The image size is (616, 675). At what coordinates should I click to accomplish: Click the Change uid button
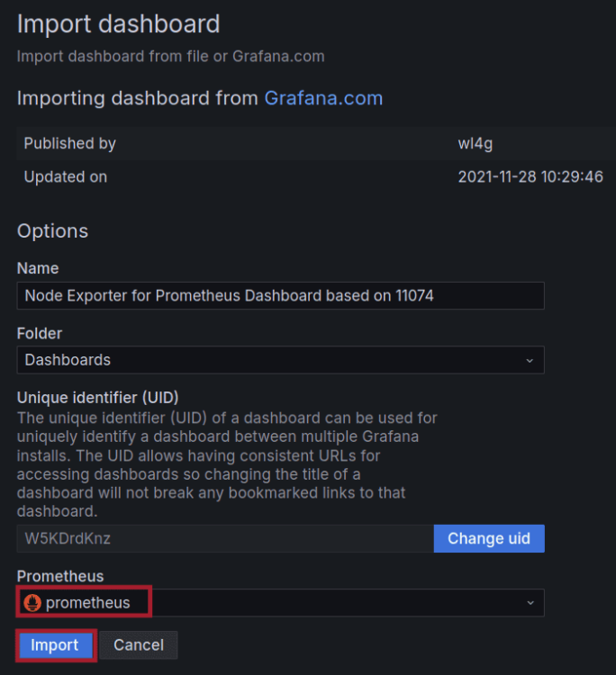(x=489, y=538)
